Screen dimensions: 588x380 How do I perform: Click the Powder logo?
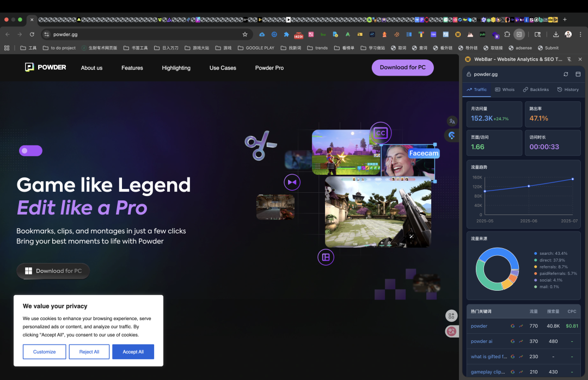click(45, 67)
